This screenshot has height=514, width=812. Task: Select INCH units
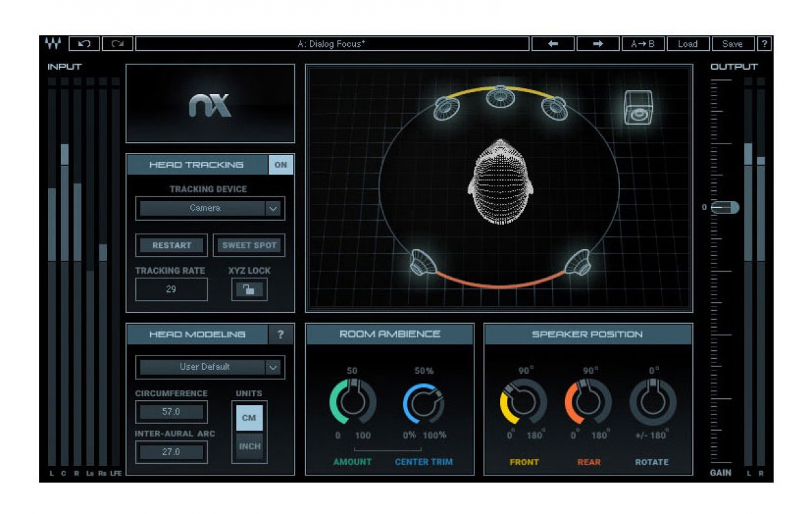(x=249, y=446)
